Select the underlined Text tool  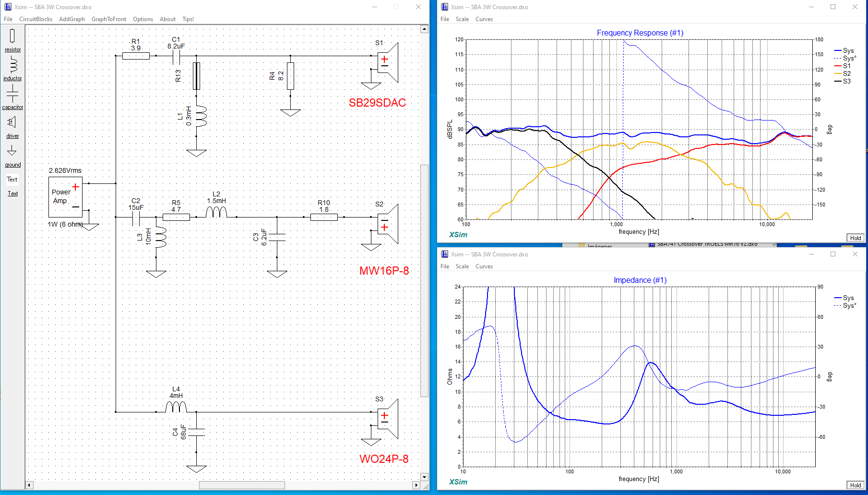point(12,193)
